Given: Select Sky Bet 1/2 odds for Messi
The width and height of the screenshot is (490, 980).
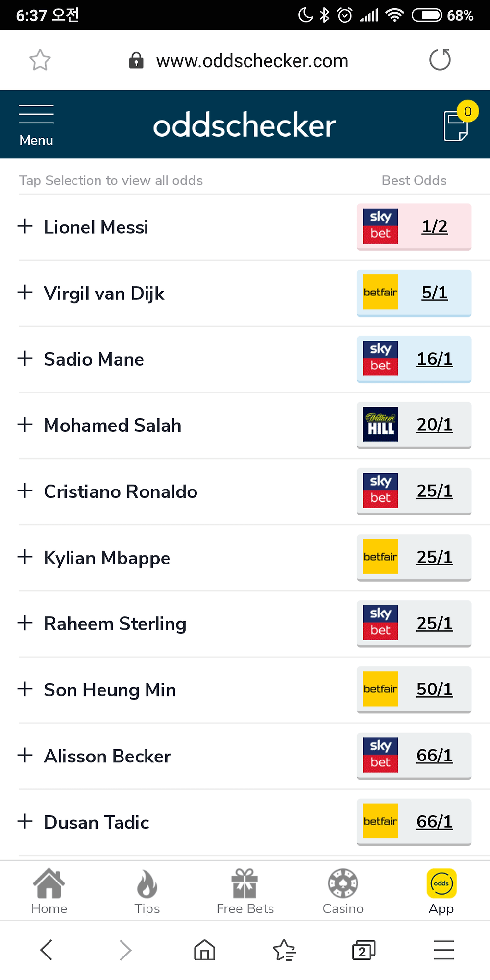Looking at the screenshot, I should tap(414, 227).
